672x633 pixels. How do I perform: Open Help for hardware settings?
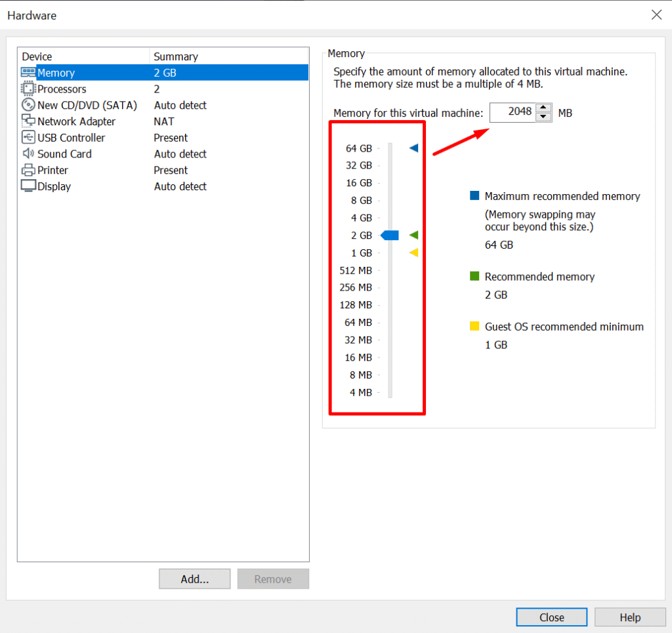point(629,617)
